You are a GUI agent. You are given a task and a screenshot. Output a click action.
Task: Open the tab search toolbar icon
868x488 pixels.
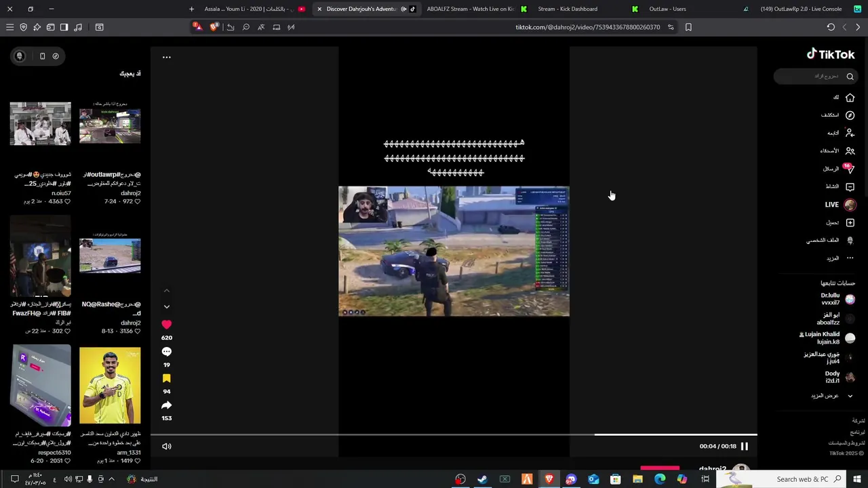99,27
